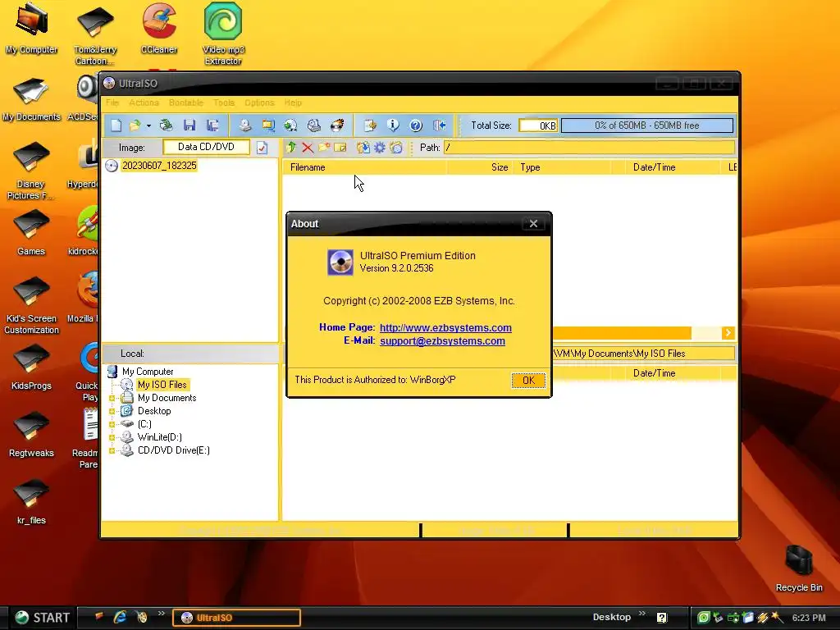
Task: Expand the WinLite(D:) drive node
Action: pyautogui.click(x=112, y=438)
